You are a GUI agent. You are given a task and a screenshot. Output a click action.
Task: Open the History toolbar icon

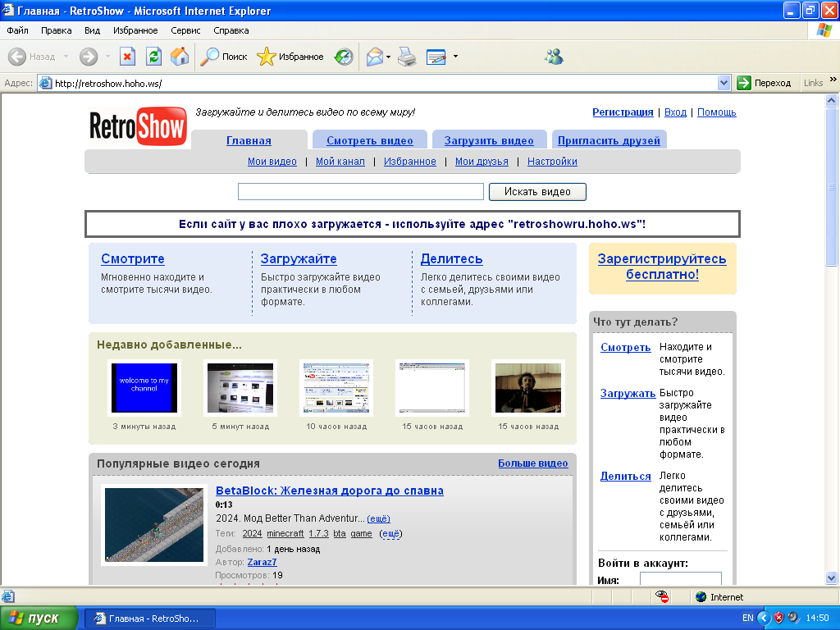[x=344, y=57]
